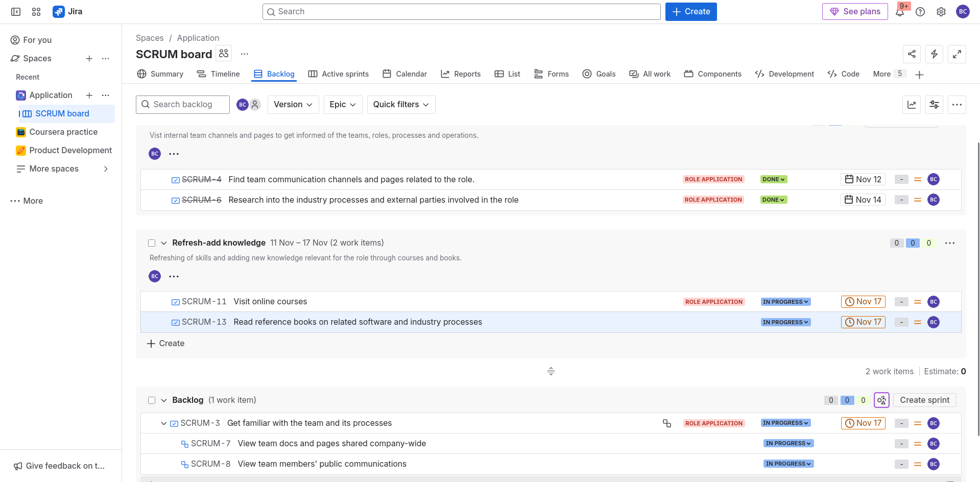The width and height of the screenshot is (980, 482).
Task: Click the See plans button
Action: [855, 12]
